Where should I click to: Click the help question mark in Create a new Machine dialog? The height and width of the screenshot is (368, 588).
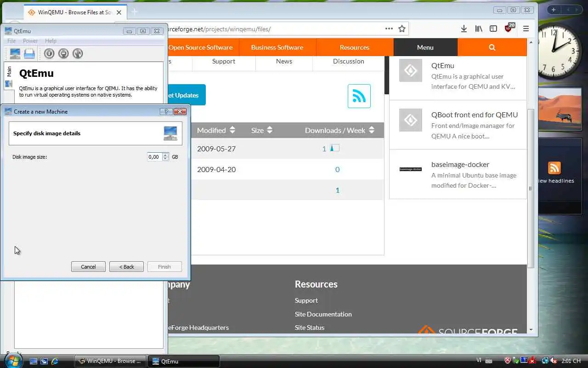tap(166, 111)
